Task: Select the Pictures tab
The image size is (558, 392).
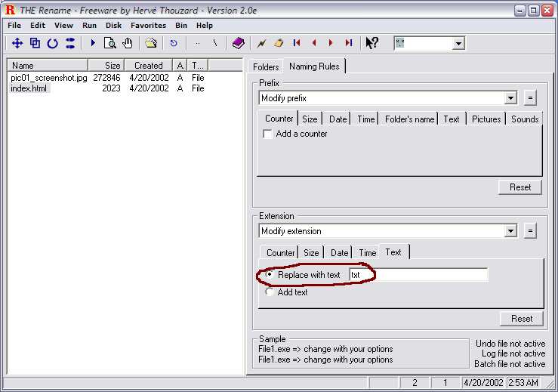Action: click(x=486, y=119)
